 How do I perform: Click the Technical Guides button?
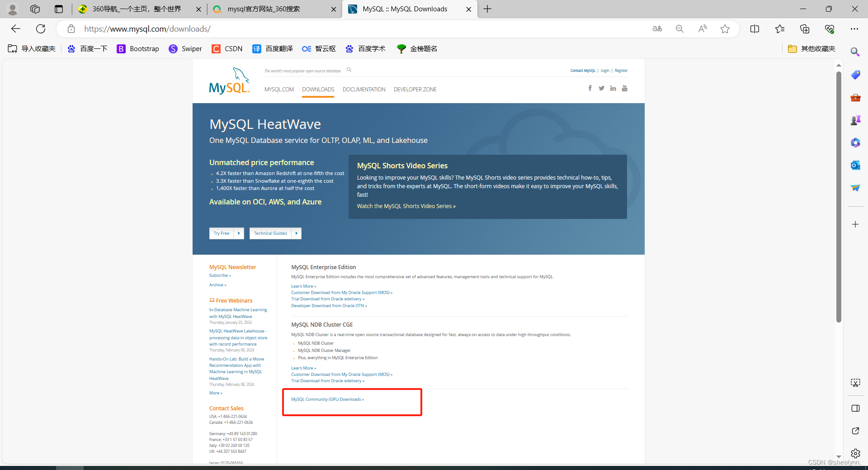pyautogui.click(x=275, y=233)
